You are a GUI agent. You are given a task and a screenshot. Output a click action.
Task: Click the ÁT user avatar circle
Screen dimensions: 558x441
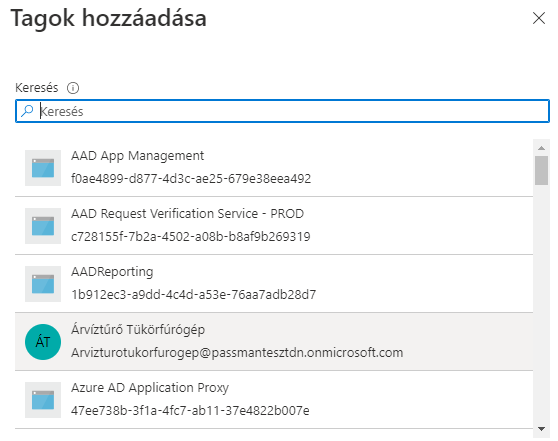point(43,342)
